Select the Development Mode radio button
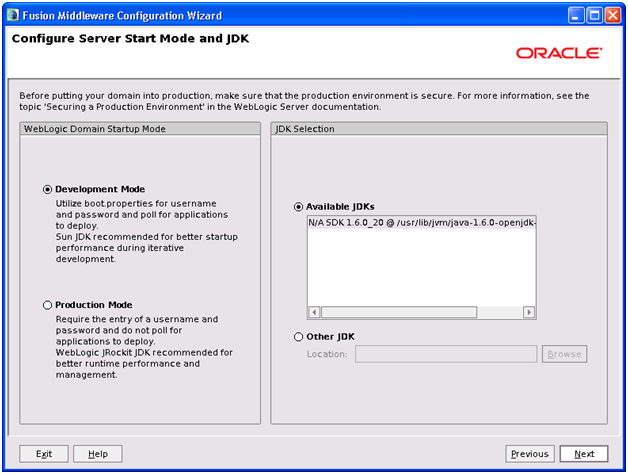628x474 pixels. click(x=48, y=189)
